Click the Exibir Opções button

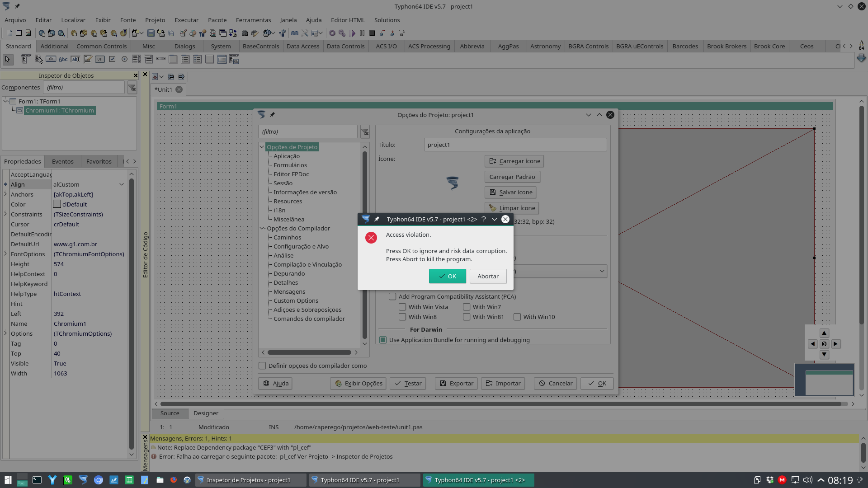[x=358, y=383]
